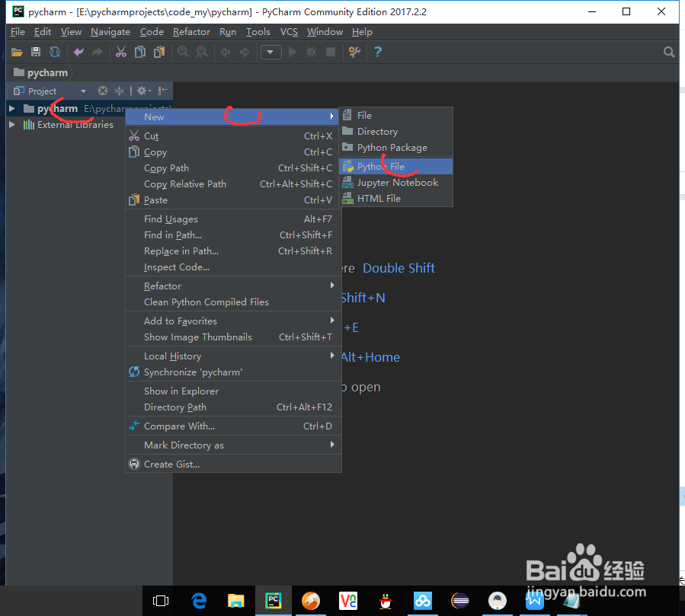685x616 pixels.
Task: Click the Debug bug icon
Action: point(312,53)
